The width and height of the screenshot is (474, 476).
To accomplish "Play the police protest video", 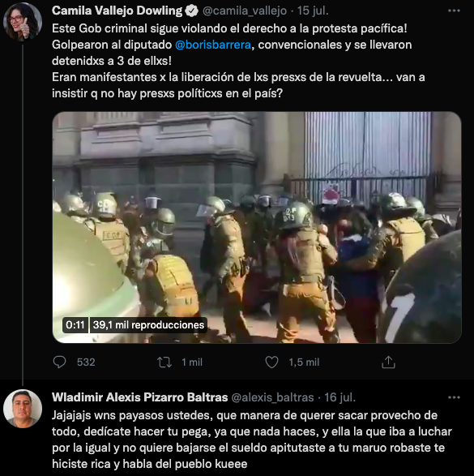I will click(257, 227).
